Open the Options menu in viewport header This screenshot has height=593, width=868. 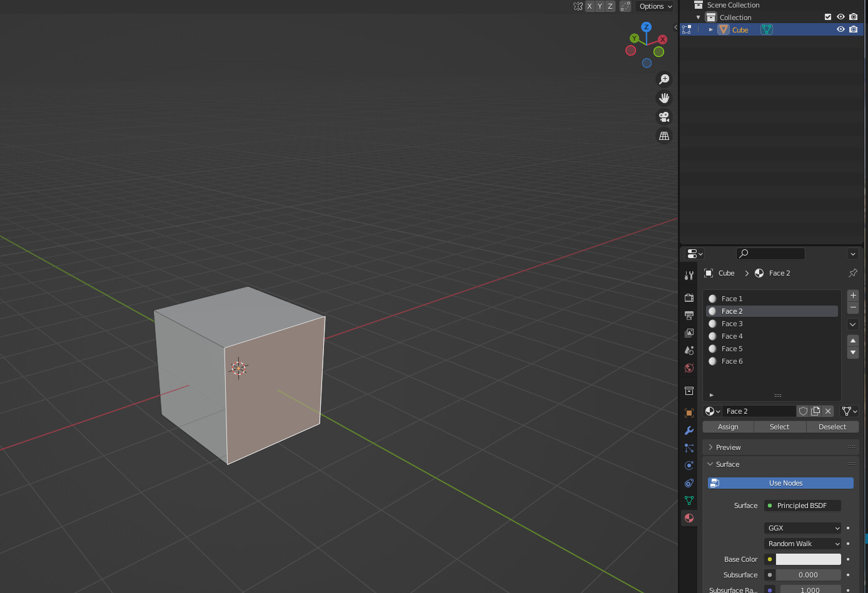pos(654,6)
